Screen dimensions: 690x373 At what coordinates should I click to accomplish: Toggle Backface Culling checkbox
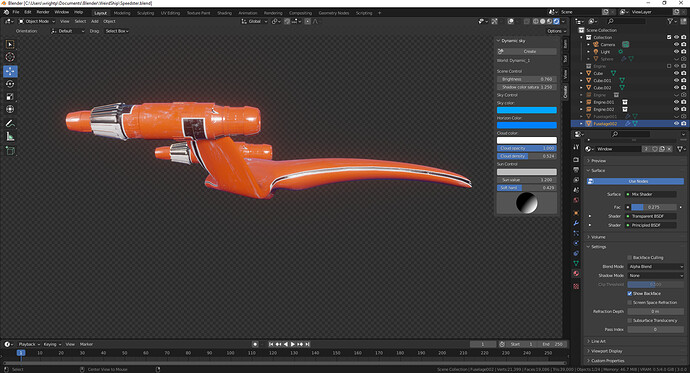coord(630,258)
